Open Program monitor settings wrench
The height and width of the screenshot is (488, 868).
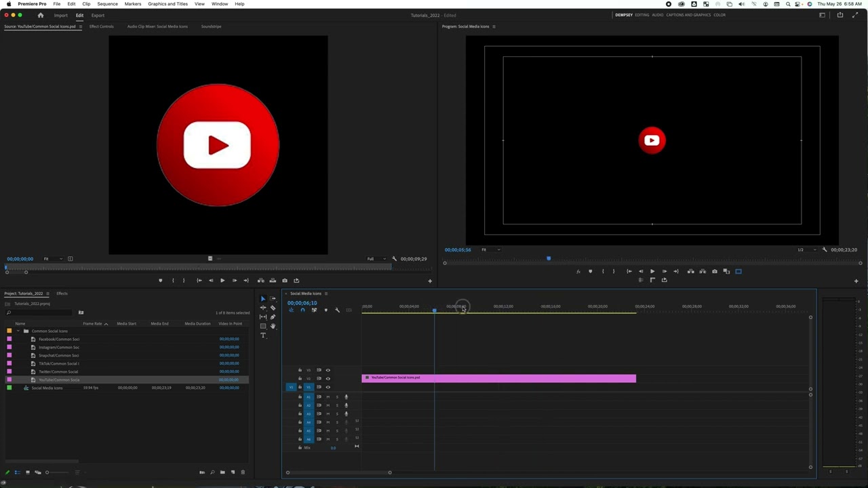825,249
